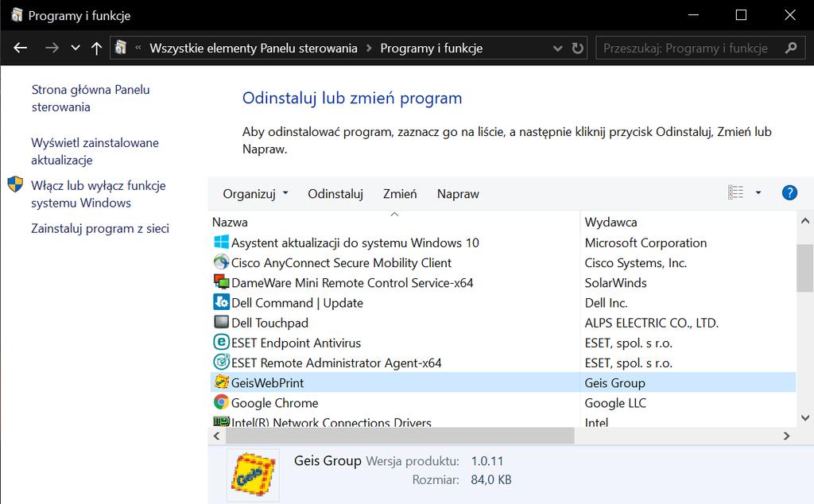Open help with the question mark icon

789,192
